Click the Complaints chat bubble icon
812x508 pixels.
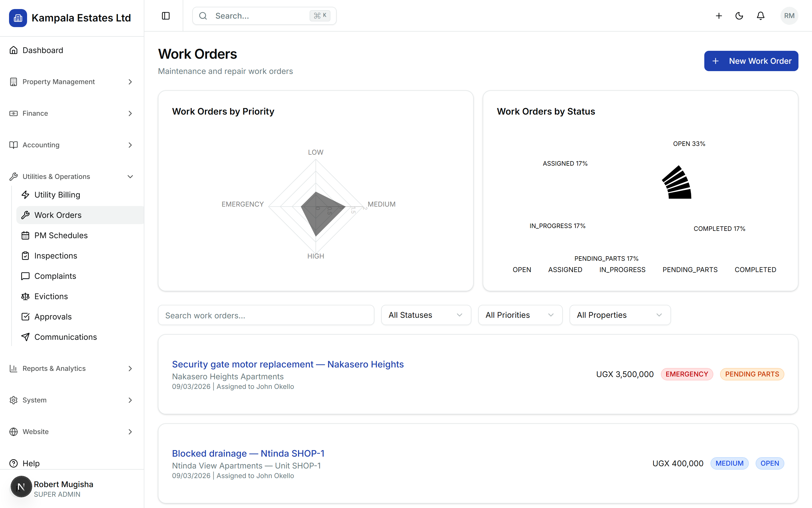(25, 276)
